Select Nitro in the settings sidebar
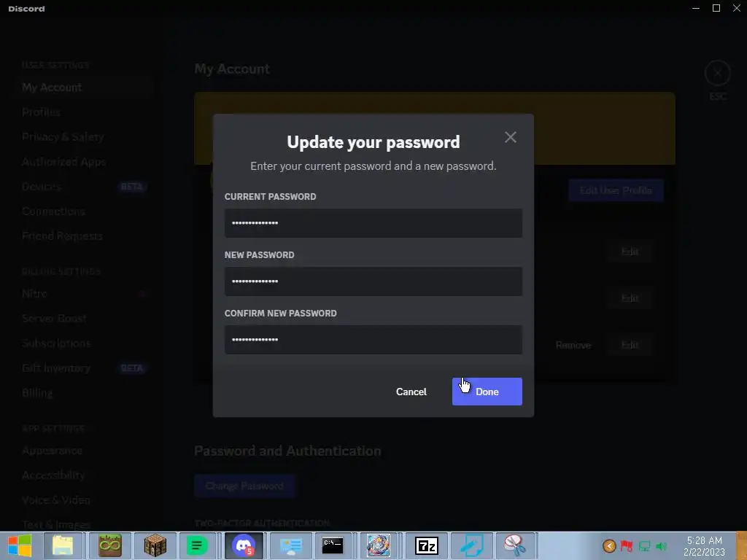Screen dimensions: 747x560 pos(82,293)
